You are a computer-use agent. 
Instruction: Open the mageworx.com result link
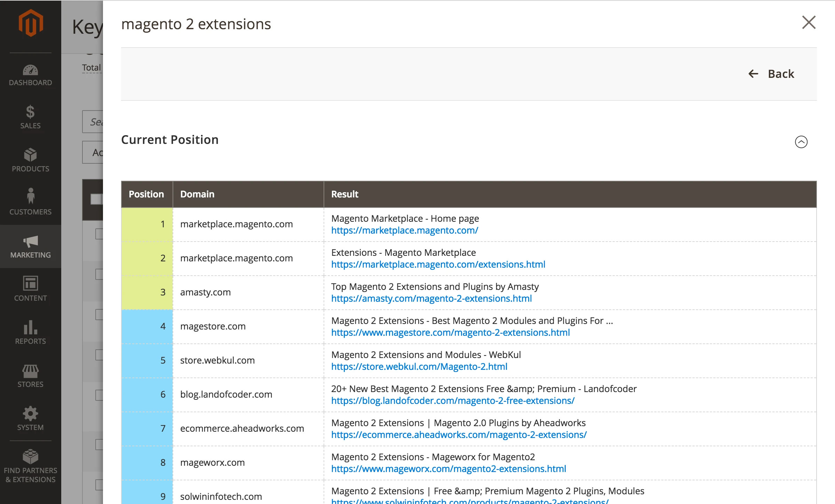click(x=448, y=469)
